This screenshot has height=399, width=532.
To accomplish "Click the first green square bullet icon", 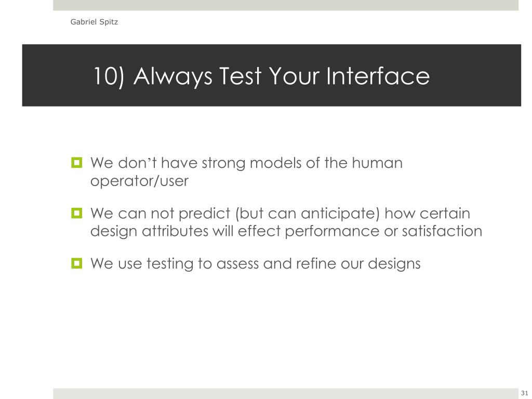I will pos(77,163).
